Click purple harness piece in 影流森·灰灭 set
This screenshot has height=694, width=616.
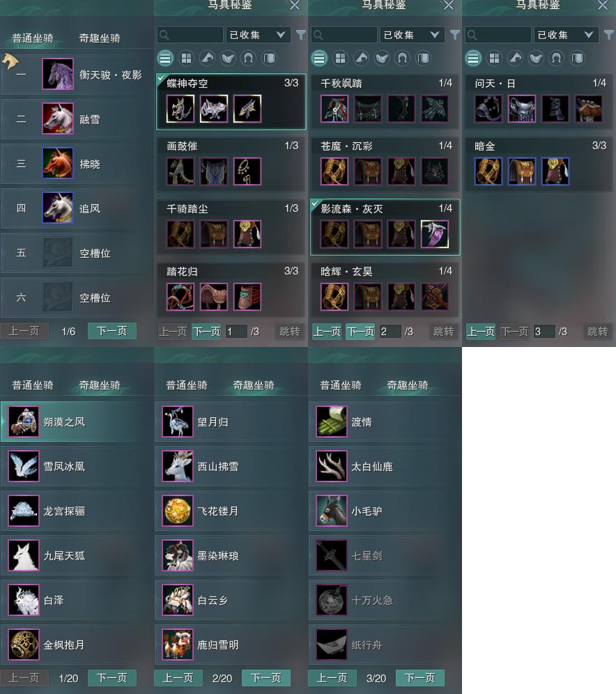click(435, 234)
